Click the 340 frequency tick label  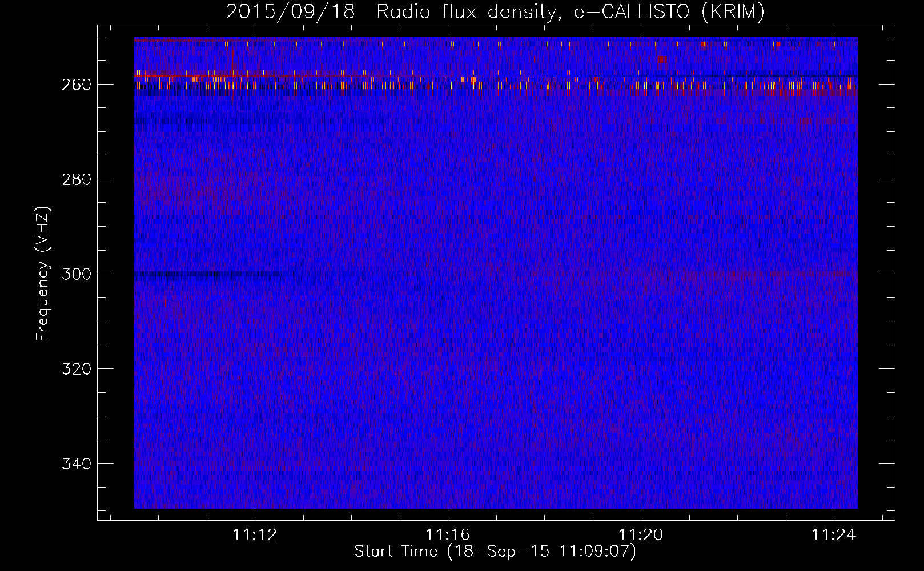(x=77, y=464)
